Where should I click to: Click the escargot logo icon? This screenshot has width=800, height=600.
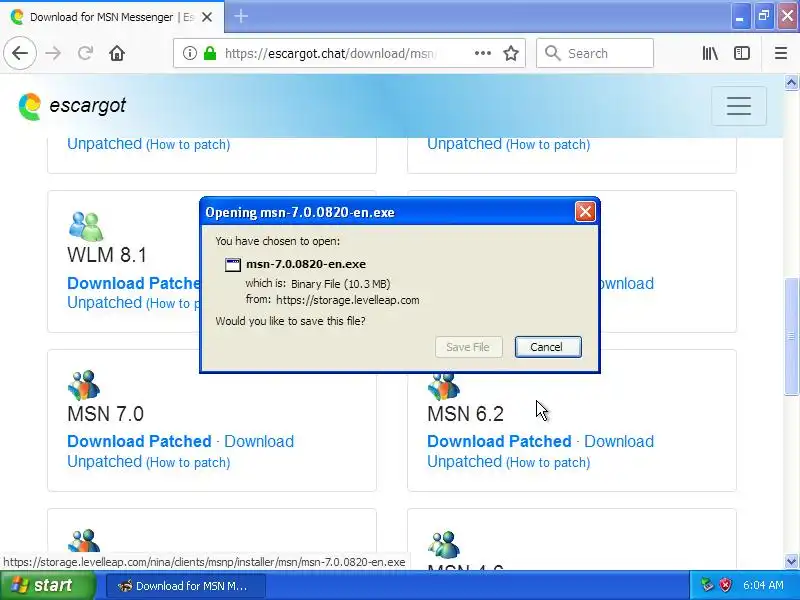30,106
